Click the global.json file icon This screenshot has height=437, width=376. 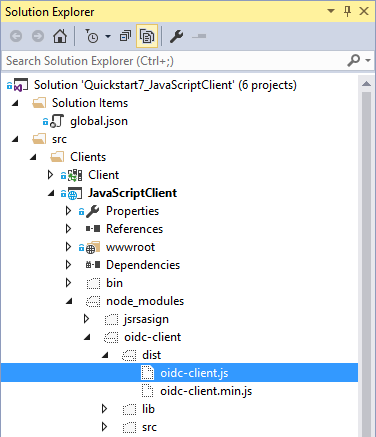57,121
